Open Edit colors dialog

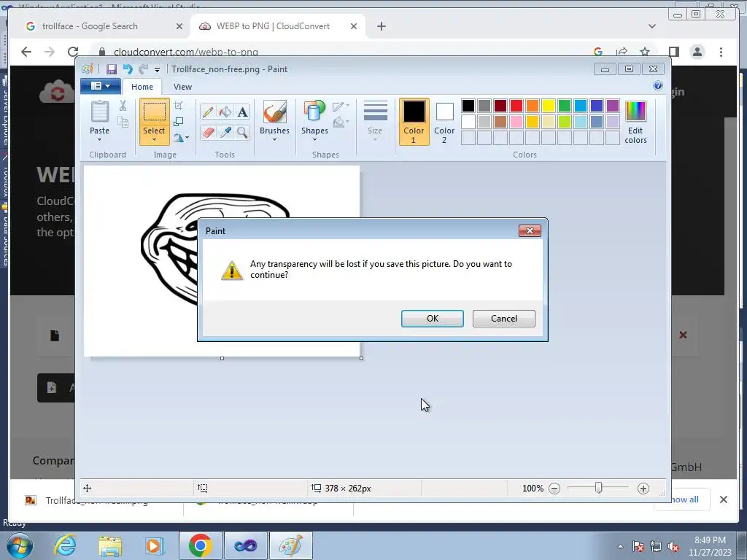coord(635,122)
